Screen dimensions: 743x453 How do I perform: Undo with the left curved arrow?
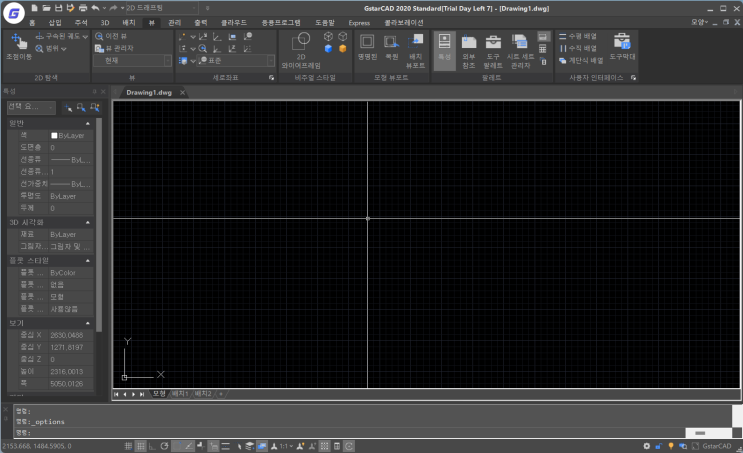tap(95, 8)
